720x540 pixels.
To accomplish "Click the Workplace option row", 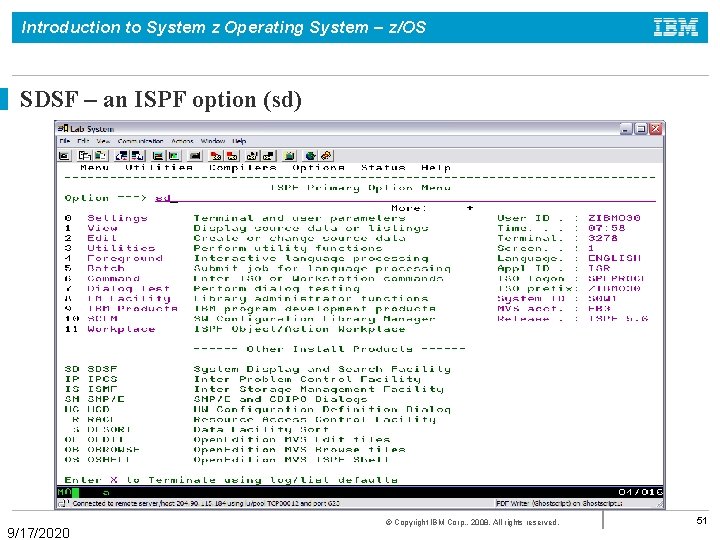I will 235,329.
